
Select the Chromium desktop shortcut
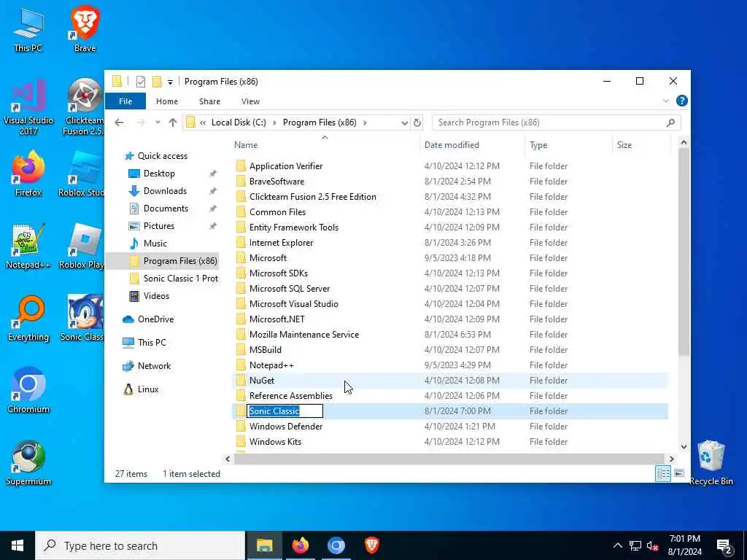28,391
